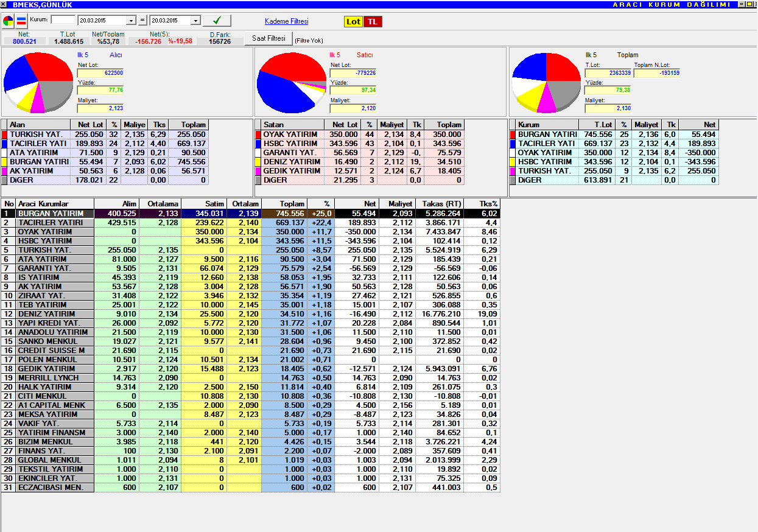Click the pie chart view icon
758x532 pixels.
pyautogui.click(x=8, y=21)
